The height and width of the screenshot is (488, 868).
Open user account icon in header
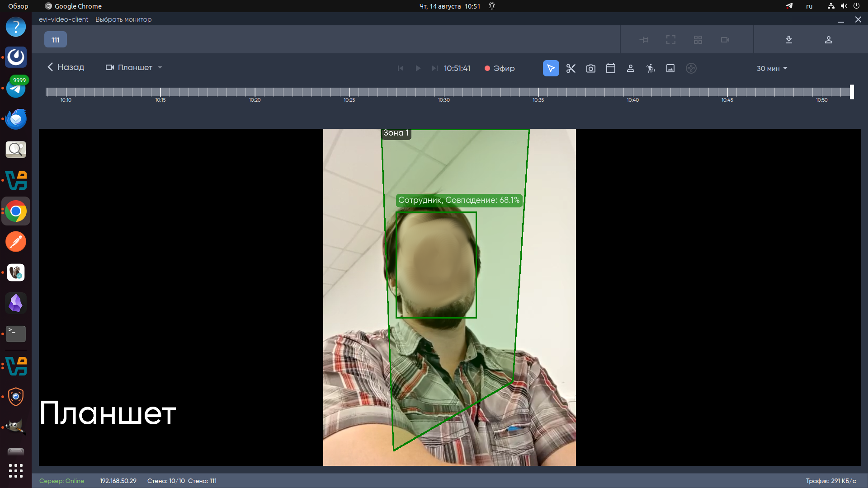click(829, 40)
